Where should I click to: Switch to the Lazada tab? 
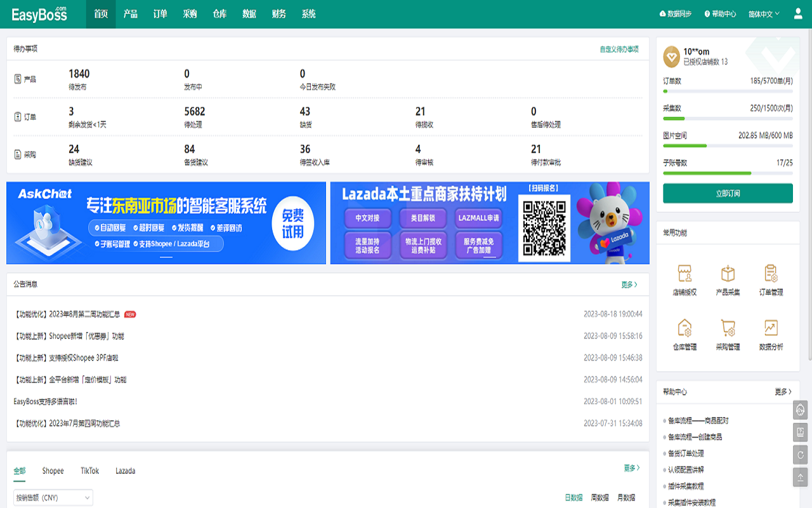125,471
